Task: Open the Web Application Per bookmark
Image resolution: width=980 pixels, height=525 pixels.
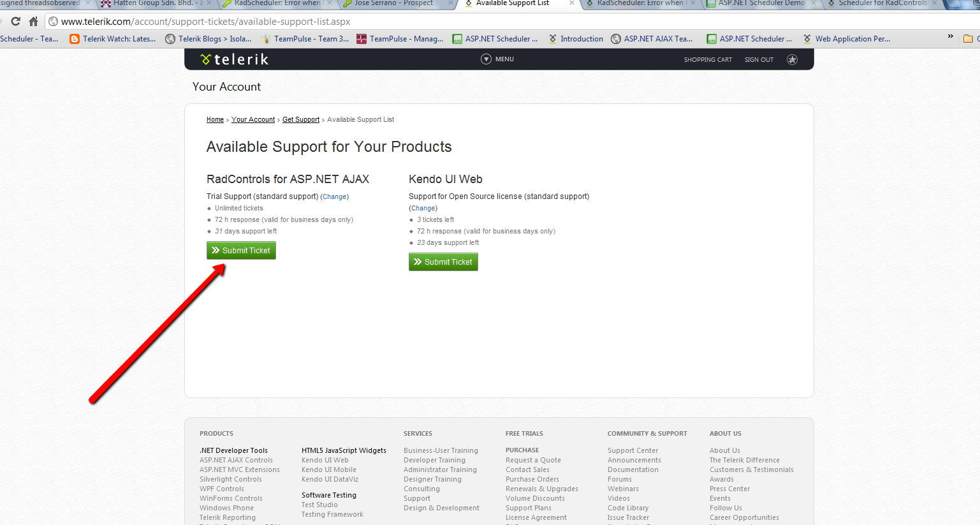Action: pyautogui.click(x=847, y=39)
